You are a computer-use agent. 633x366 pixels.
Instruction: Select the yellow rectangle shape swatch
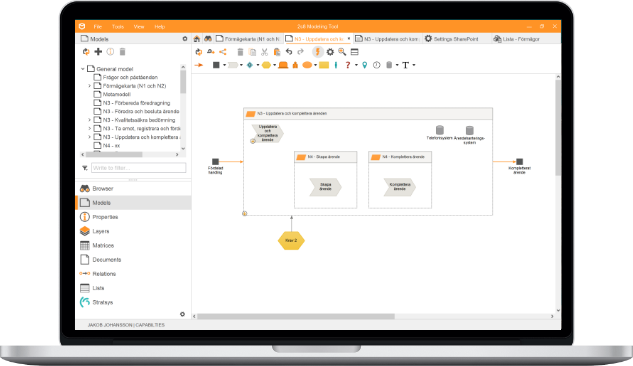click(x=324, y=65)
